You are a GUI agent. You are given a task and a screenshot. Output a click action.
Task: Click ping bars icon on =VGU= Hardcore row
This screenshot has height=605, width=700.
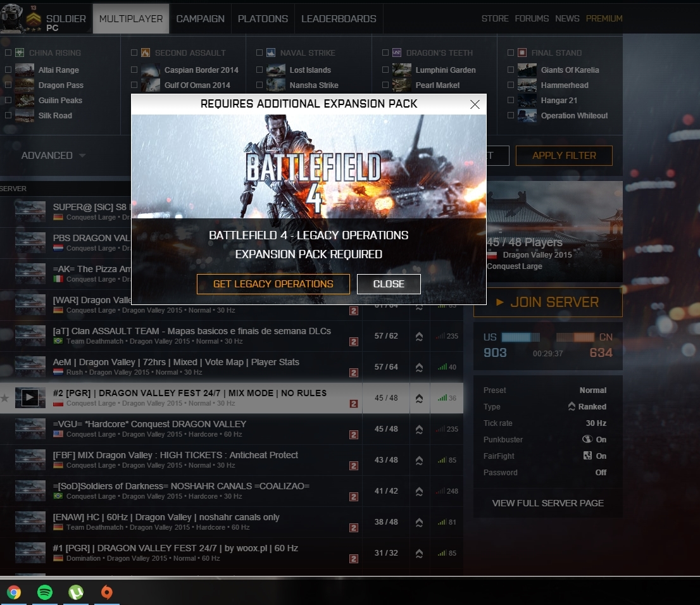point(441,429)
